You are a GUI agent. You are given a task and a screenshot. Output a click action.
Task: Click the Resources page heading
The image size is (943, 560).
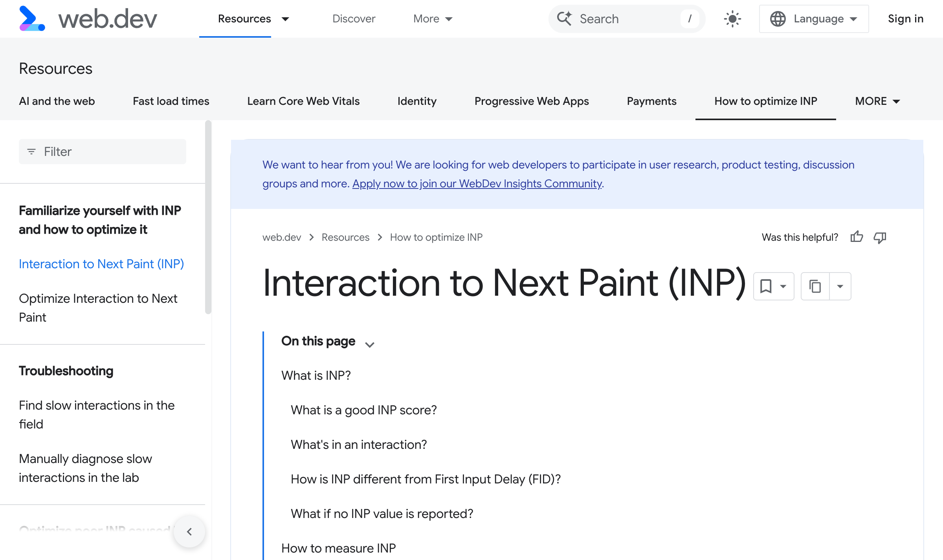(x=56, y=68)
